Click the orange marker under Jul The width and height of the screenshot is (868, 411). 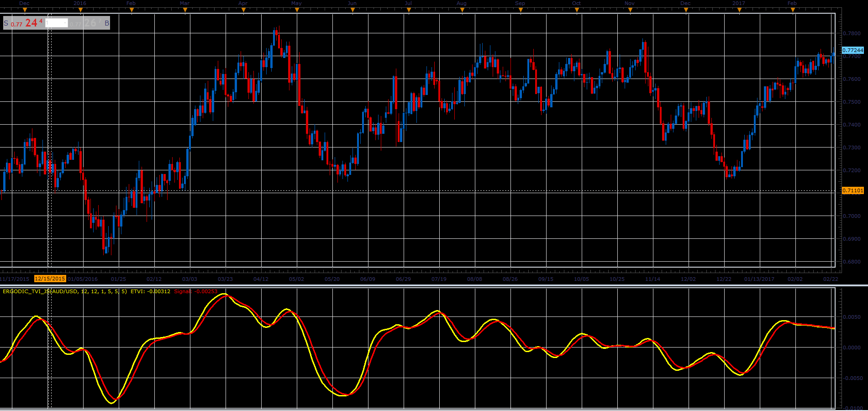pos(409,10)
